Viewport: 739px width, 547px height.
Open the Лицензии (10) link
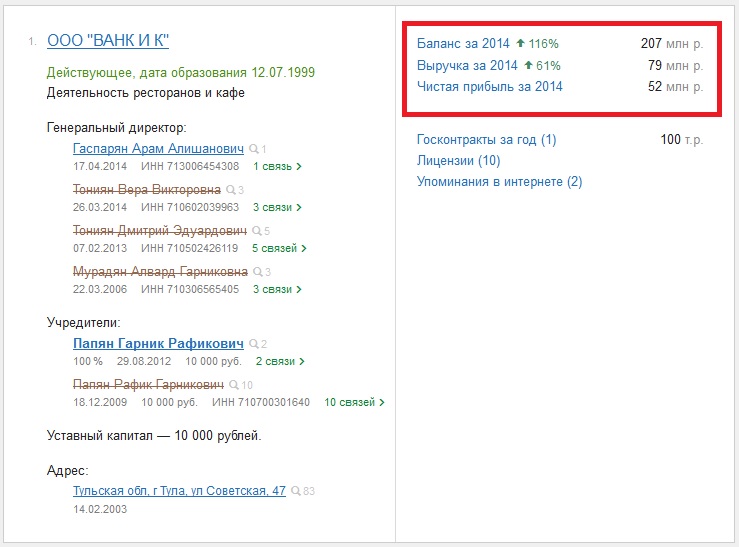[458, 161]
